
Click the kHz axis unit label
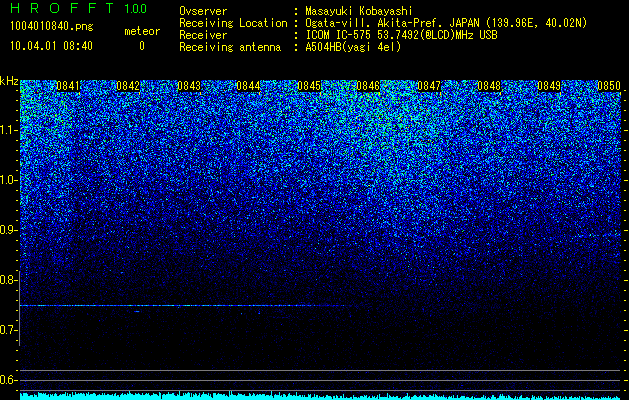coord(9,81)
